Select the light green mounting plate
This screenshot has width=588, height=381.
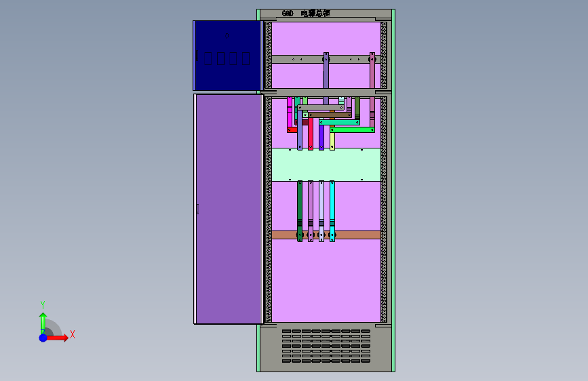pyautogui.click(x=326, y=165)
